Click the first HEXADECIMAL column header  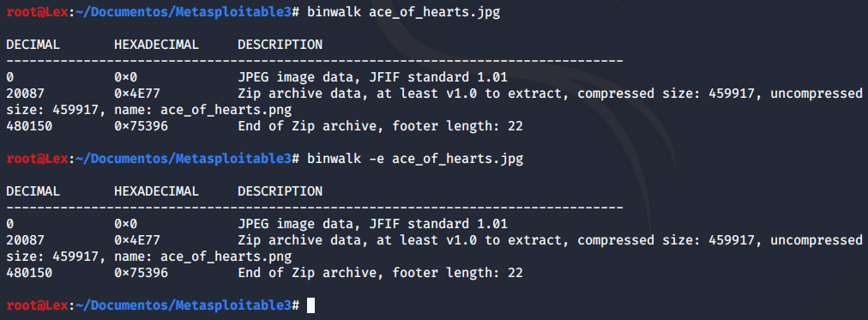(x=156, y=45)
